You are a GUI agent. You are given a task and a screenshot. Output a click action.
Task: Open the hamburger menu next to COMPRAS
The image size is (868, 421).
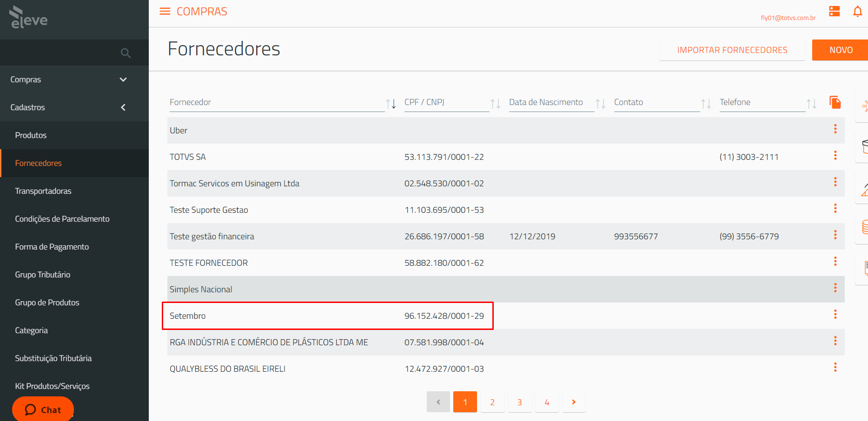coord(165,11)
